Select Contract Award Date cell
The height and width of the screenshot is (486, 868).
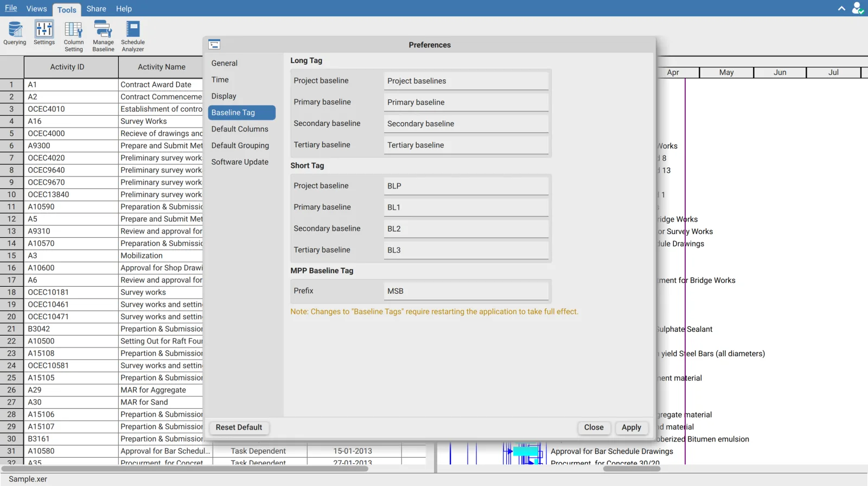click(161, 85)
